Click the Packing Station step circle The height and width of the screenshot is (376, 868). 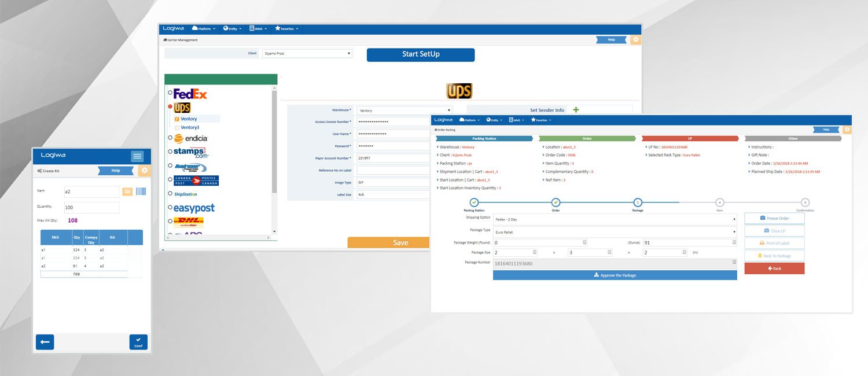pyautogui.click(x=474, y=202)
